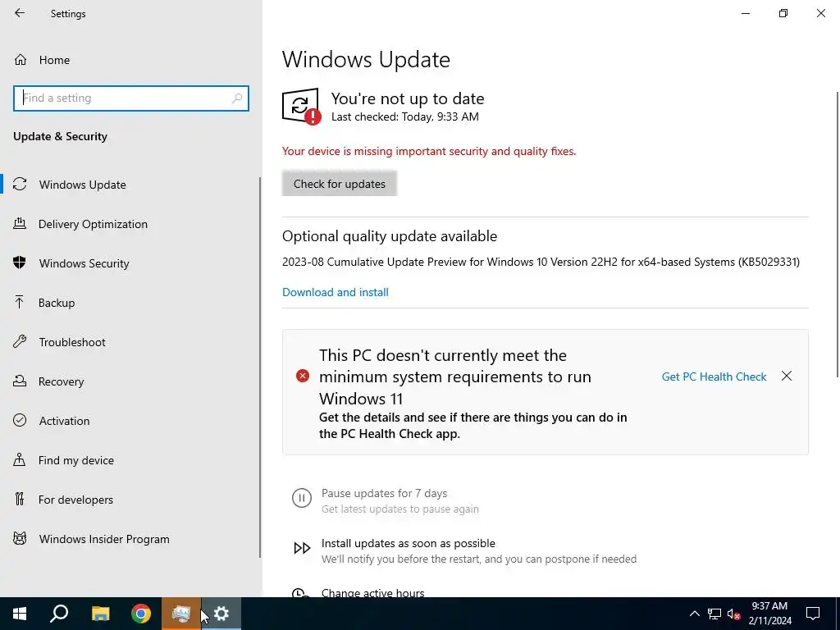Open Get PC Health Check link
Viewport: 840px width, 630px height.
[714, 377]
